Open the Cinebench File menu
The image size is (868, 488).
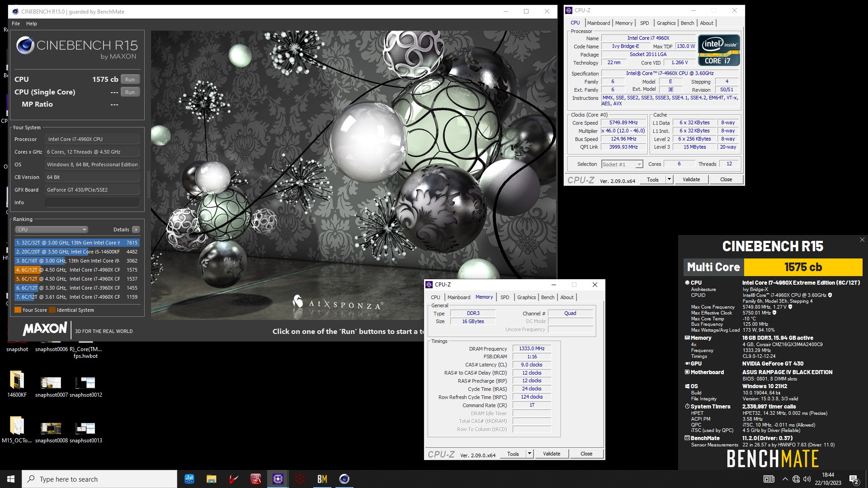16,23
